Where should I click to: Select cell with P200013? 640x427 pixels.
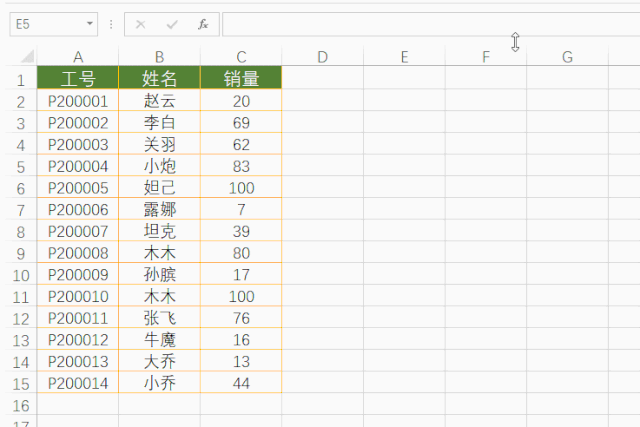click(x=78, y=361)
